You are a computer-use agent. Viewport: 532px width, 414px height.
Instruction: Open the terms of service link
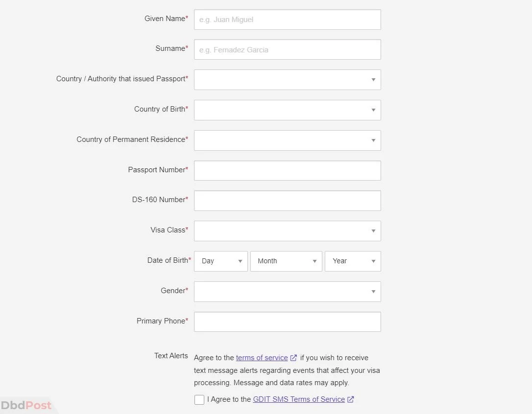262,358
